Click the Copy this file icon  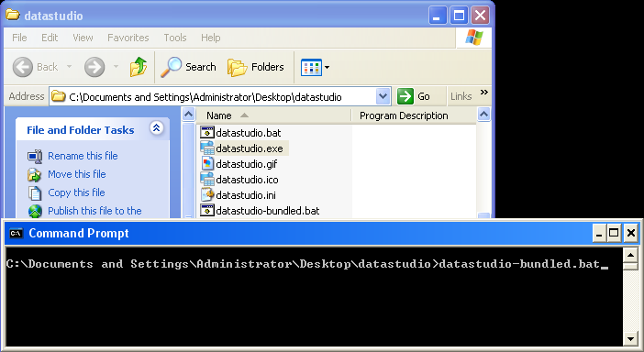tap(35, 192)
